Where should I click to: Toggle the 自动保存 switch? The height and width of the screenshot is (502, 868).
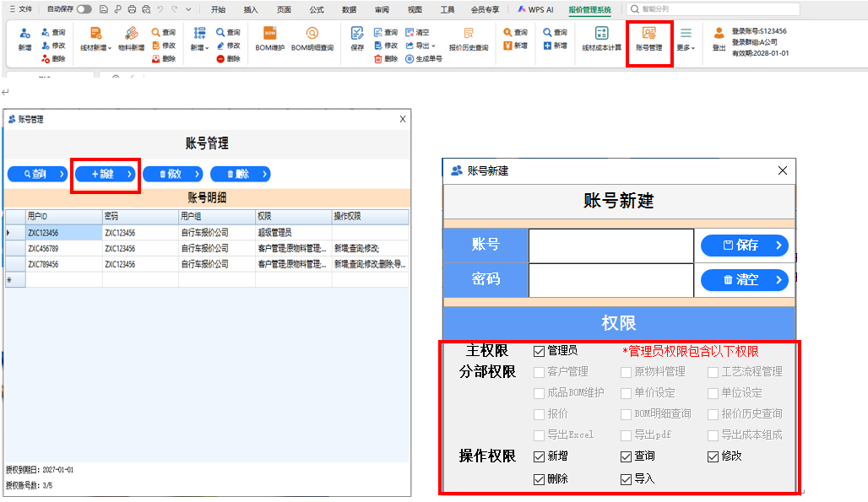click(84, 8)
